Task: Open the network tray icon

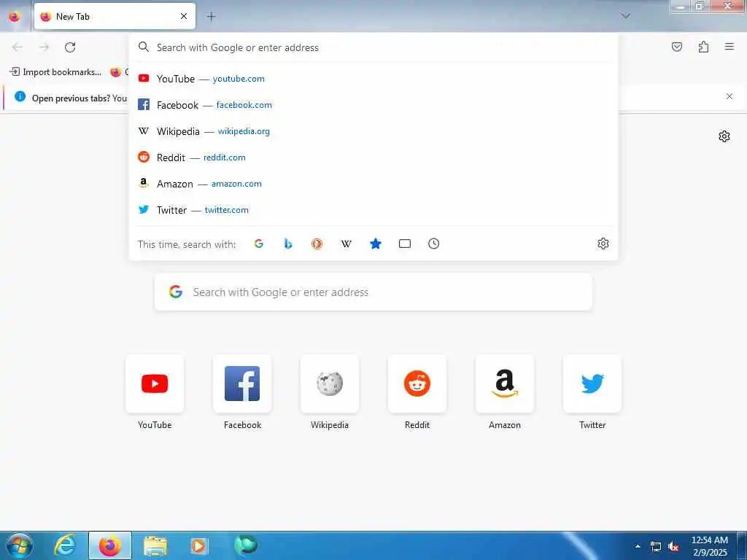Action: tap(656, 547)
